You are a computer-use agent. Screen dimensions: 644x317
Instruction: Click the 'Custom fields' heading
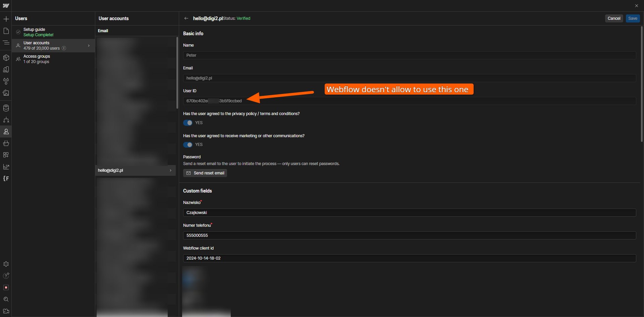(198, 191)
